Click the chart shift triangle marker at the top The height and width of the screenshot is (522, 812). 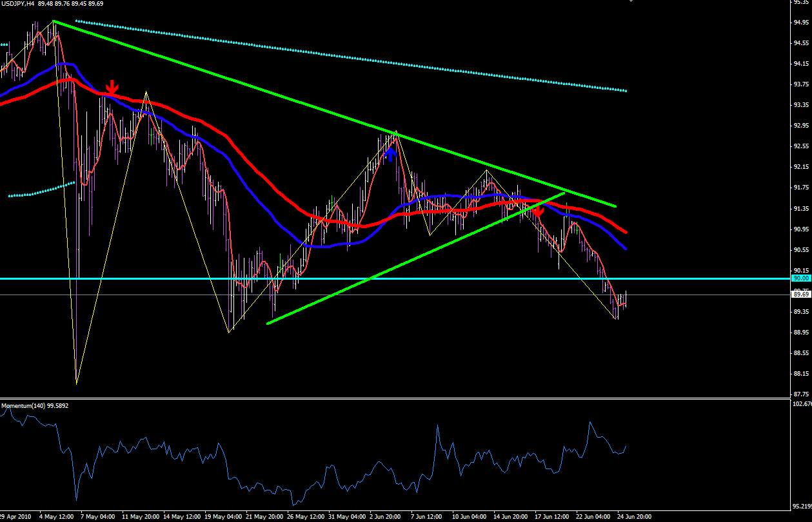[x=629, y=1]
